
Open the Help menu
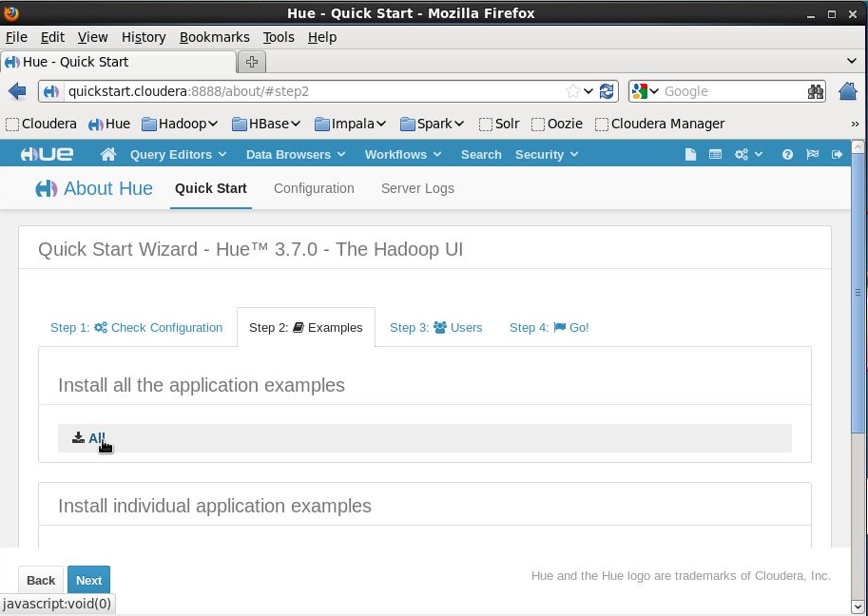[322, 37]
